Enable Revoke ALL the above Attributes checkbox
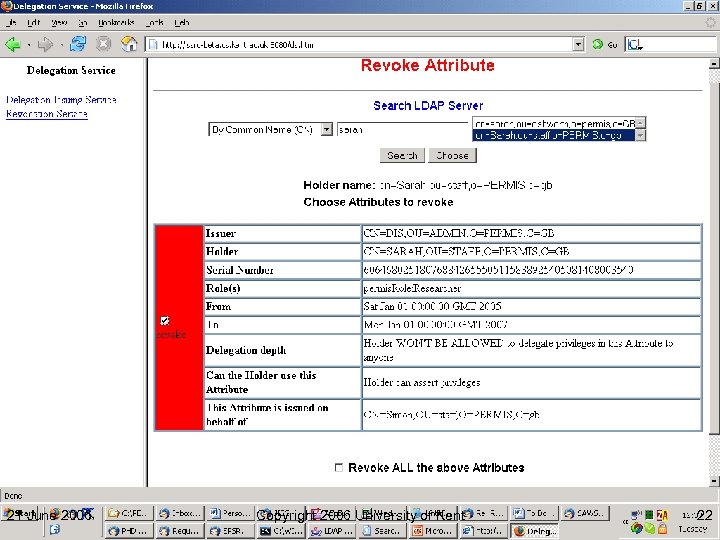The image size is (720, 540). click(339, 467)
